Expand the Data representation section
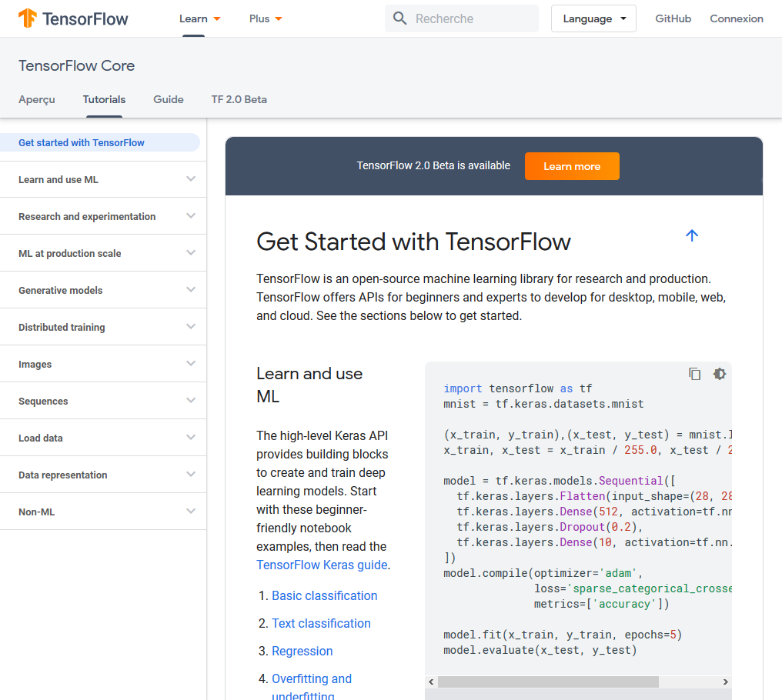This screenshot has height=700, width=782. 103,475
